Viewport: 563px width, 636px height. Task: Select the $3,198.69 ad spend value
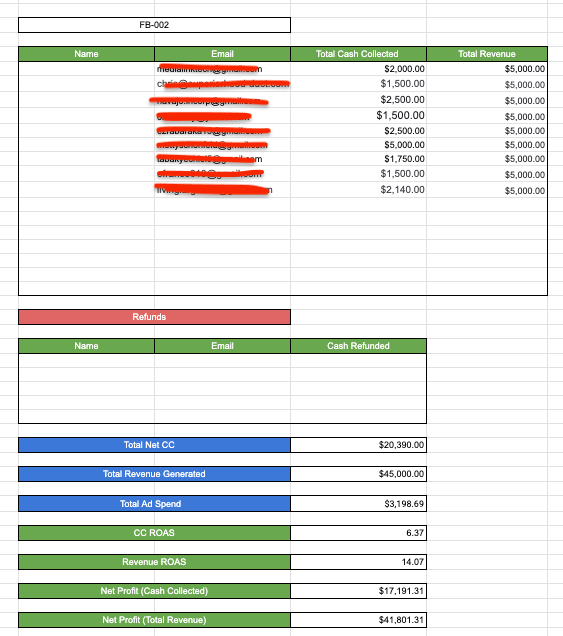click(358, 504)
